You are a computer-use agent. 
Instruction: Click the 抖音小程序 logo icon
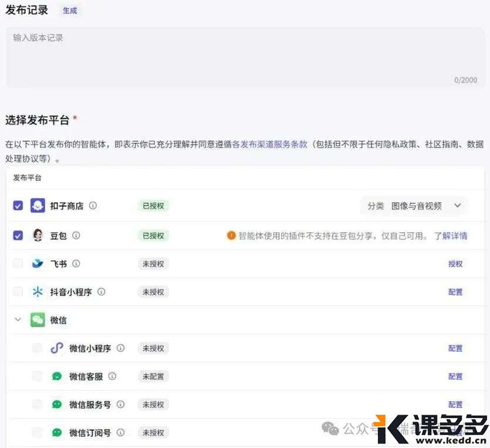[x=38, y=292]
